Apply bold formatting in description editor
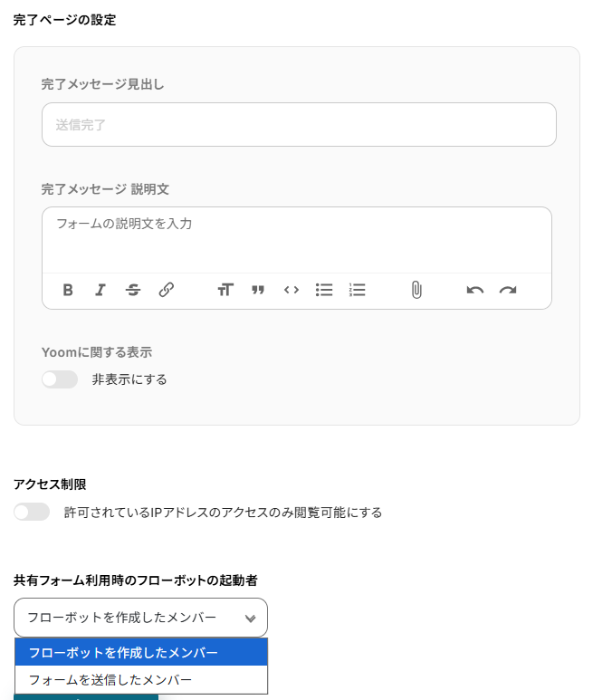The height and width of the screenshot is (700, 612). tap(68, 290)
